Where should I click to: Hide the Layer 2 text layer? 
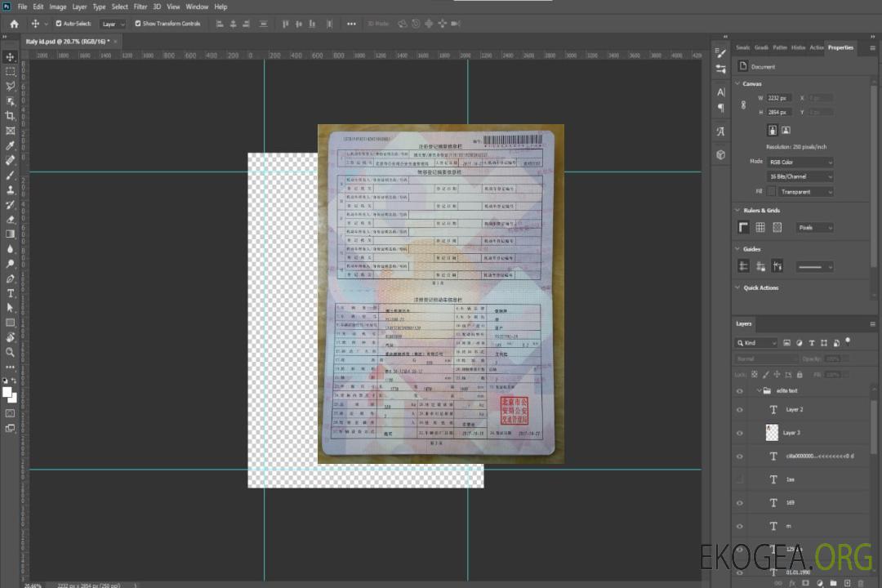740,410
